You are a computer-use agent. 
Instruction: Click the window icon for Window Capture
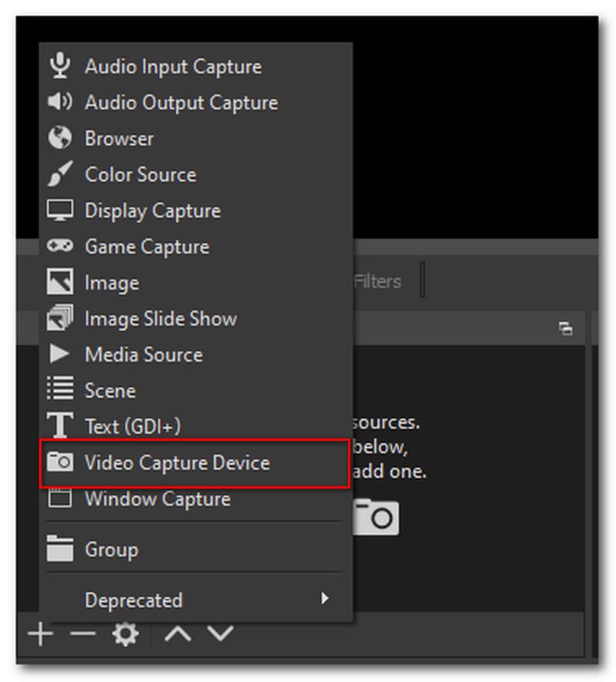(60, 498)
